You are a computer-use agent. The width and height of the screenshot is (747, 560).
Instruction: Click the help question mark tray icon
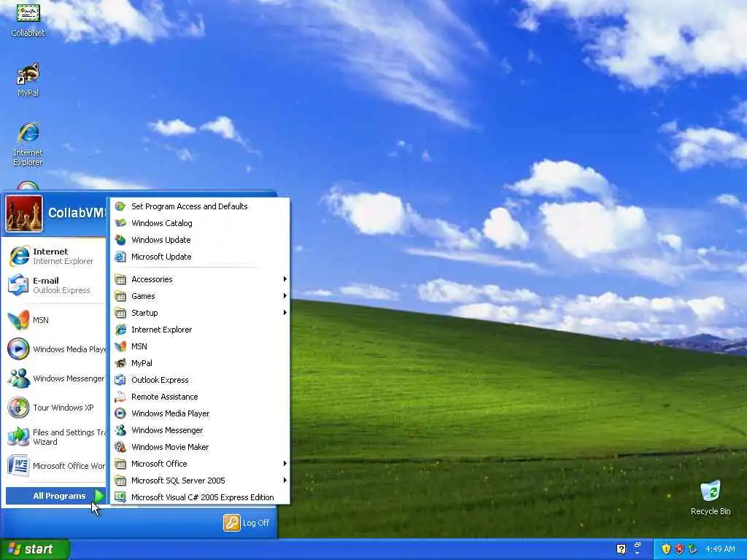tap(621, 549)
